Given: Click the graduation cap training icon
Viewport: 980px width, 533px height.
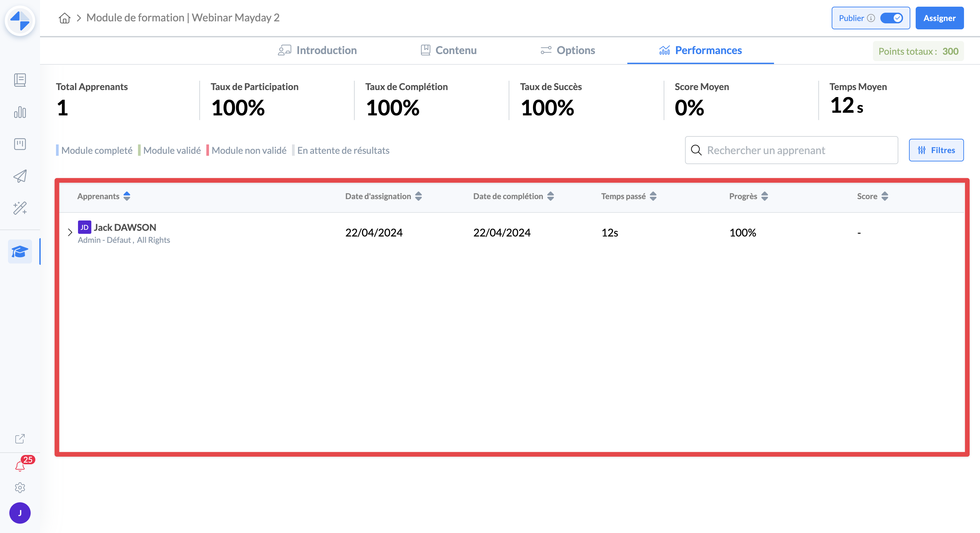Looking at the screenshot, I should [20, 251].
